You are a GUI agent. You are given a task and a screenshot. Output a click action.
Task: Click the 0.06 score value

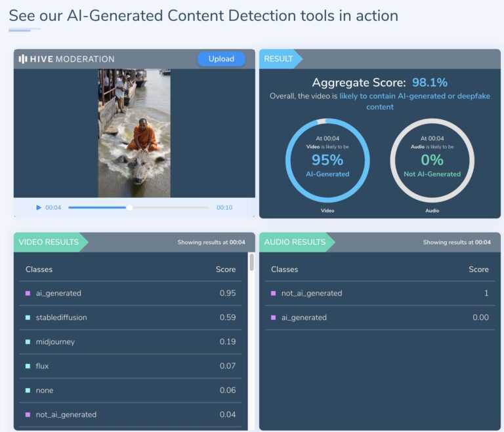tap(228, 391)
